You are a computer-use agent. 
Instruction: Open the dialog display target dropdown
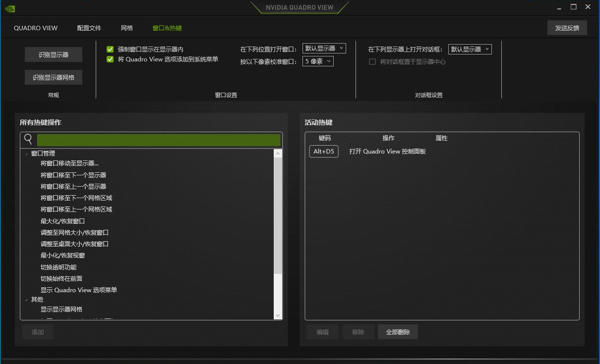[x=469, y=49]
